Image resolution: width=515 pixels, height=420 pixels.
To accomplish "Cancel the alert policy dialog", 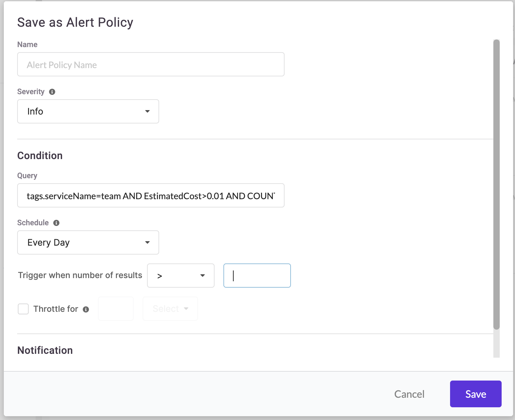I will coord(409,394).
